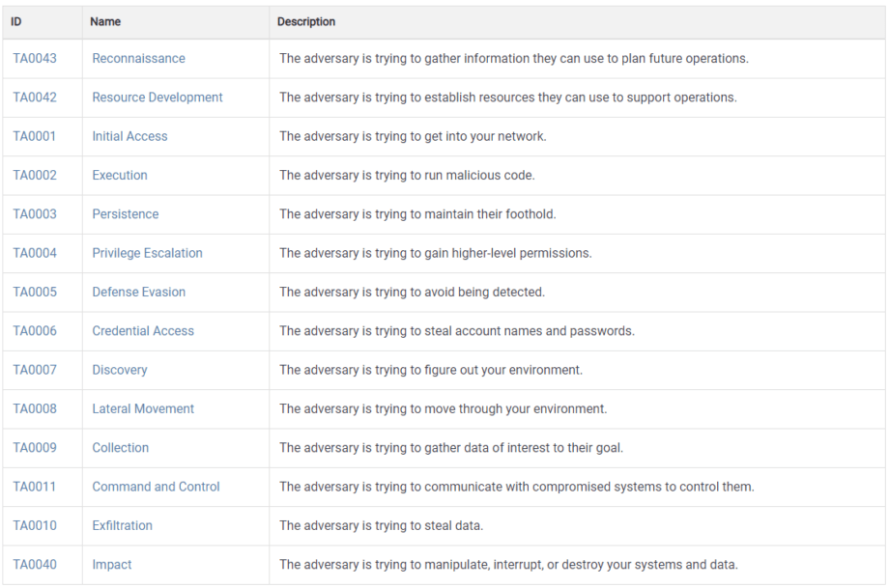
Task: Open the TA0043 ID link
Action: pyautogui.click(x=35, y=58)
